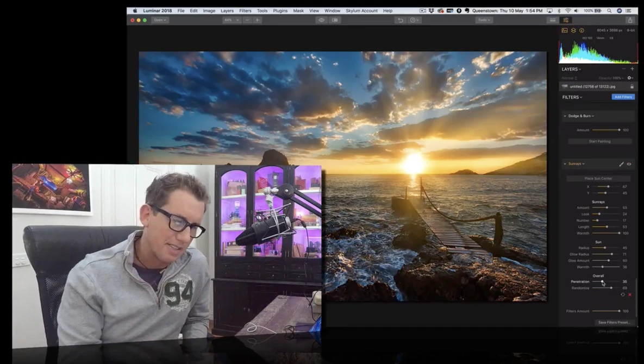Click the Dodge & Burn Amount slider
The width and height of the screenshot is (644, 364).
[606, 130]
